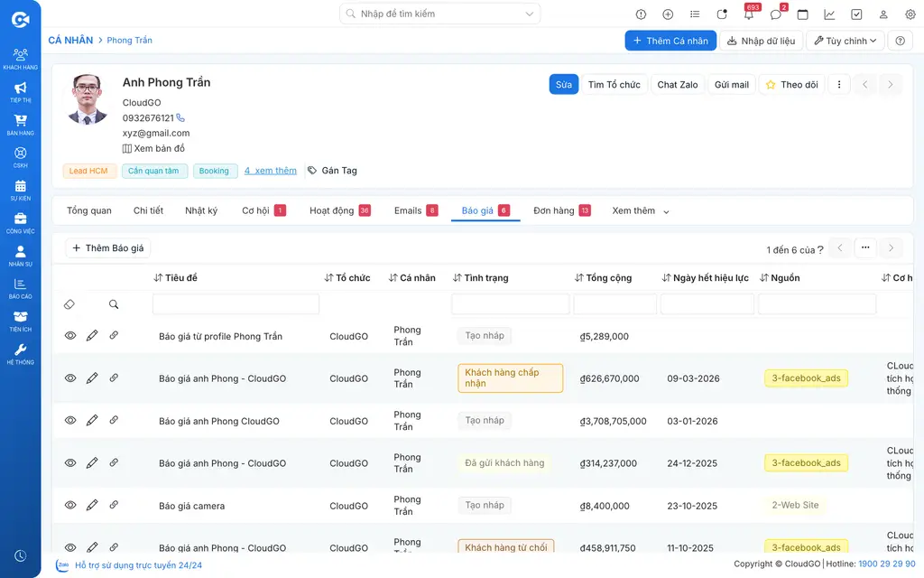Switch to the Nhật ký tab

(201, 210)
